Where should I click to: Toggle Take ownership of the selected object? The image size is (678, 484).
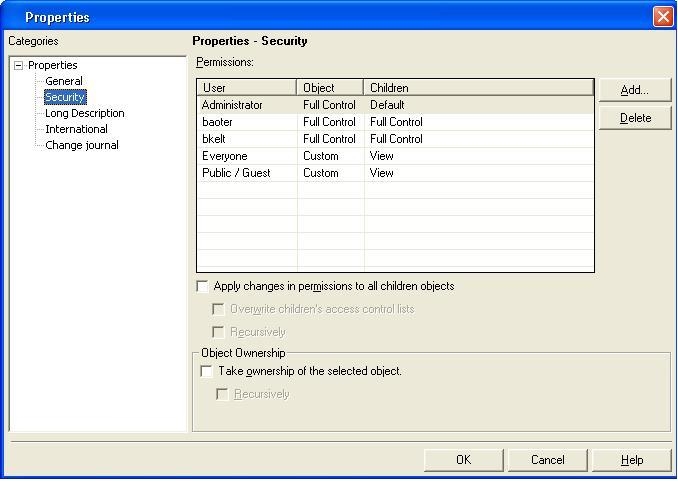coord(207,371)
